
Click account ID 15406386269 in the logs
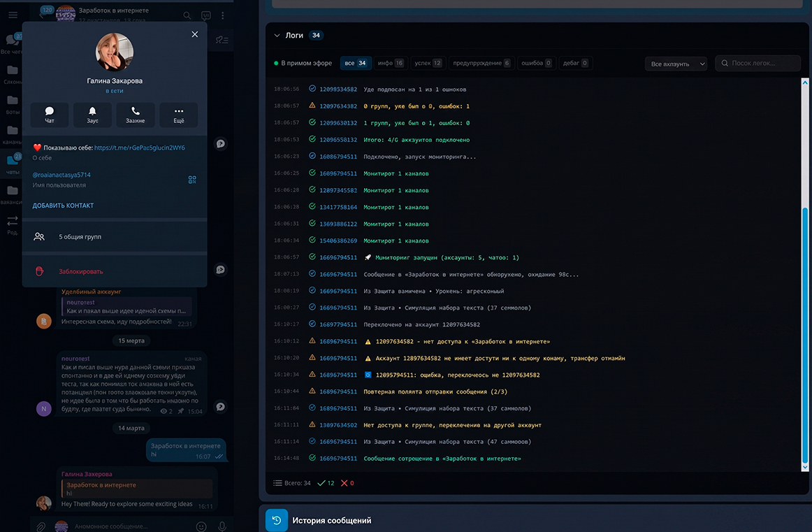pos(338,241)
